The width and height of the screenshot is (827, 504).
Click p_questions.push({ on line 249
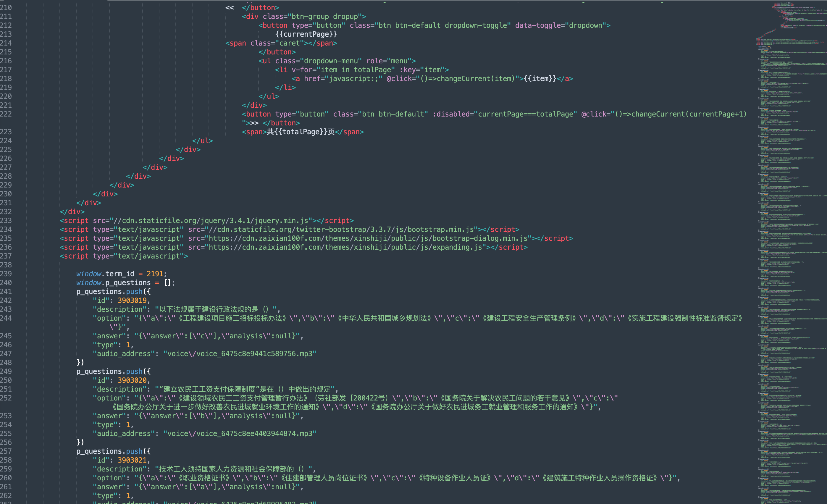(x=114, y=371)
